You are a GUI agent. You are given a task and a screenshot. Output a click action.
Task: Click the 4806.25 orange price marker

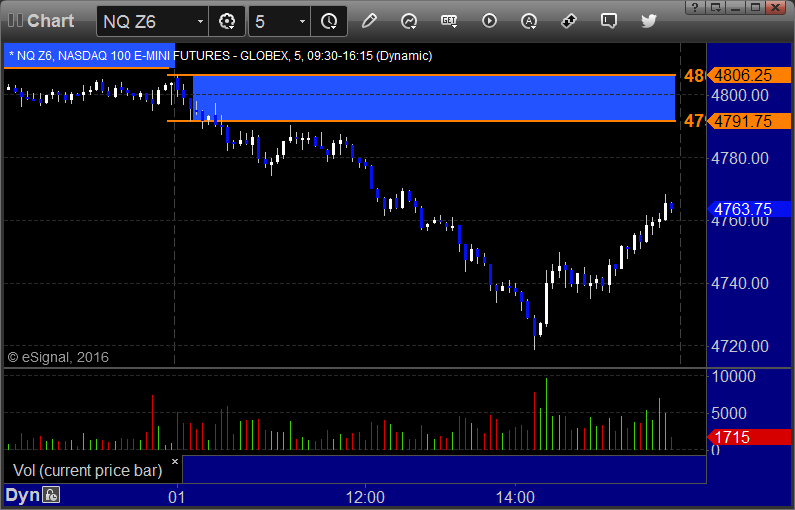749,75
